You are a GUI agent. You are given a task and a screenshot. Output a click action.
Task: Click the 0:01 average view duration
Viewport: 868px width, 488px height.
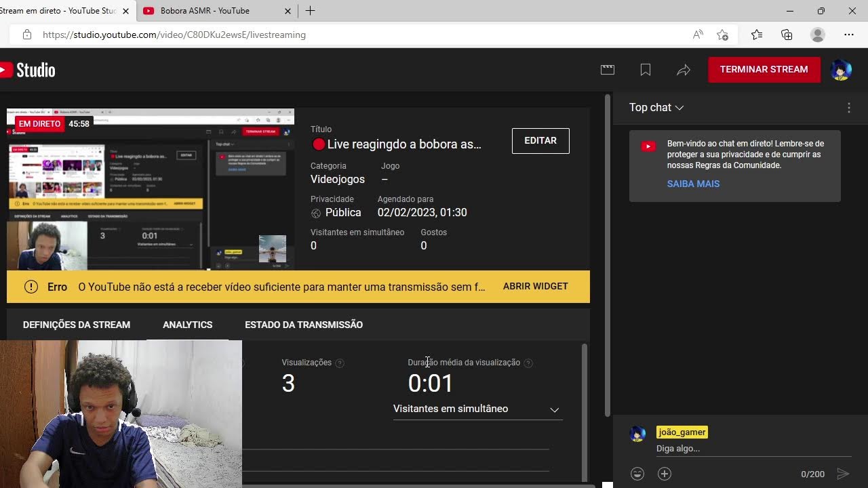coord(431,384)
